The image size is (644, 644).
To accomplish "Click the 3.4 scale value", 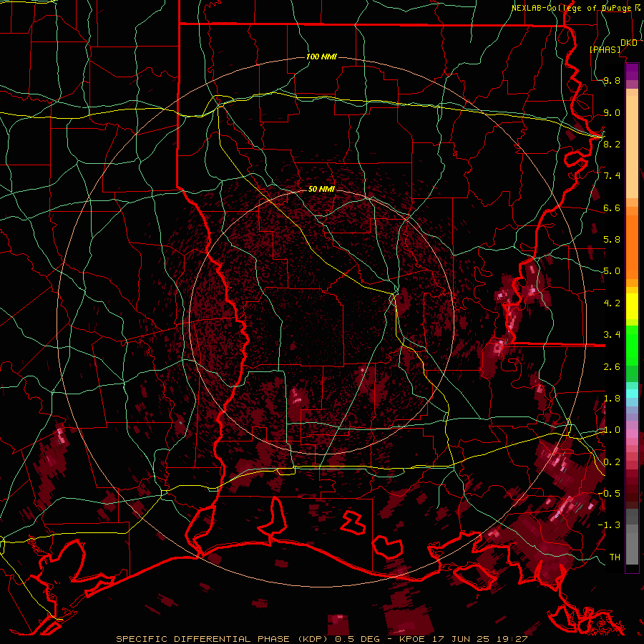I will coord(612,335).
